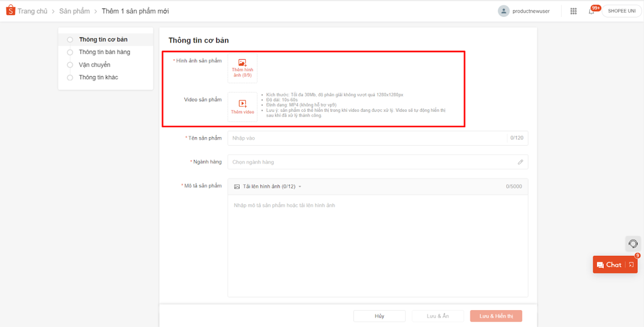Screen dimensions: 644x327
Task: Select the Vận chuyển step
Action: click(x=94, y=65)
